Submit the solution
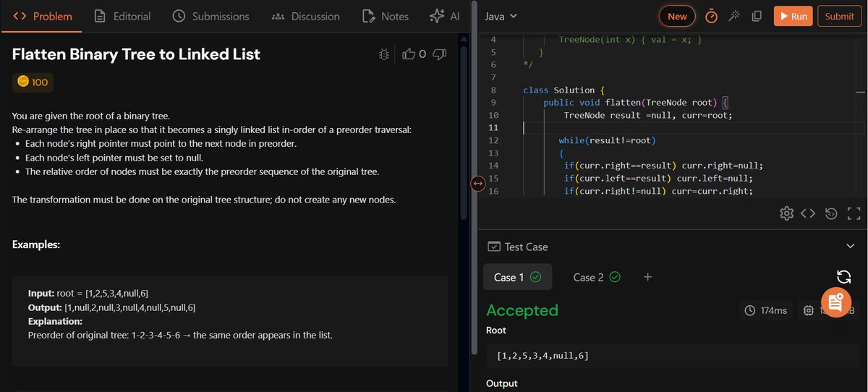The height and width of the screenshot is (392, 868). click(839, 16)
